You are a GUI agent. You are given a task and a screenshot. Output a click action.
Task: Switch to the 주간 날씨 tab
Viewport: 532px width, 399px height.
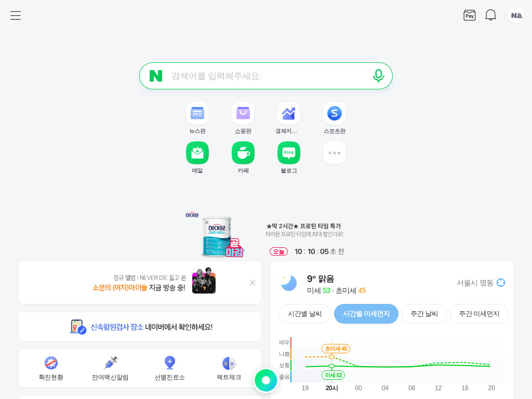click(x=424, y=314)
